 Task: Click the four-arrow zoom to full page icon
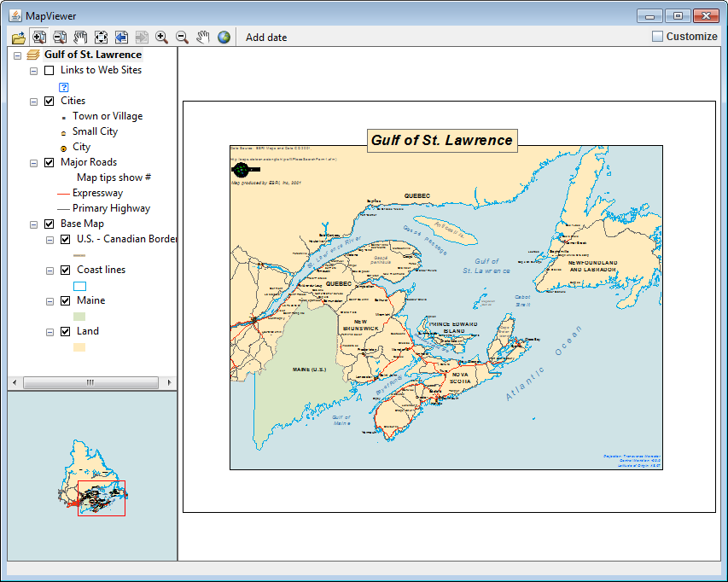tap(101, 37)
